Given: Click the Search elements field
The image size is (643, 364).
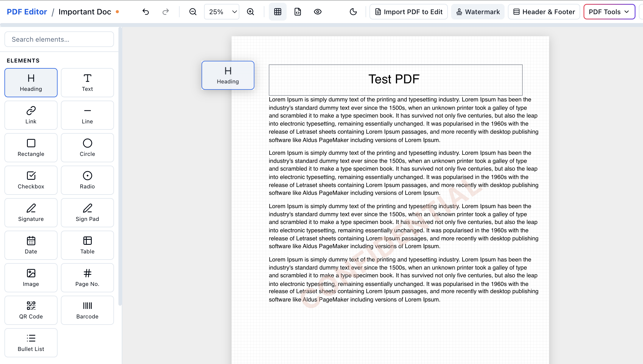Looking at the screenshot, I should [59, 39].
